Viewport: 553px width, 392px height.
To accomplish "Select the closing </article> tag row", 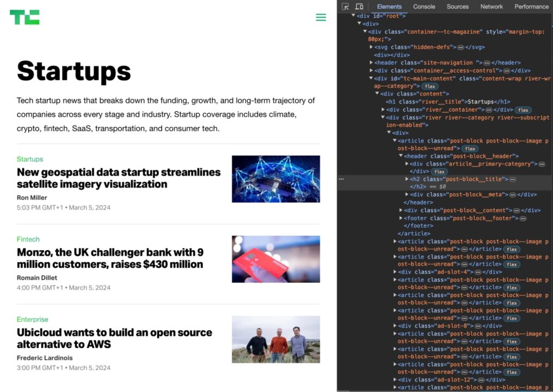I will click(414, 234).
